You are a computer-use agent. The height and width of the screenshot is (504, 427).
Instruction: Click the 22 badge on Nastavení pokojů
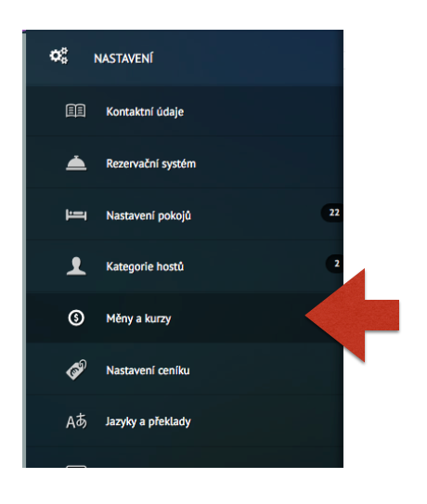pyautogui.click(x=332, y=213)
